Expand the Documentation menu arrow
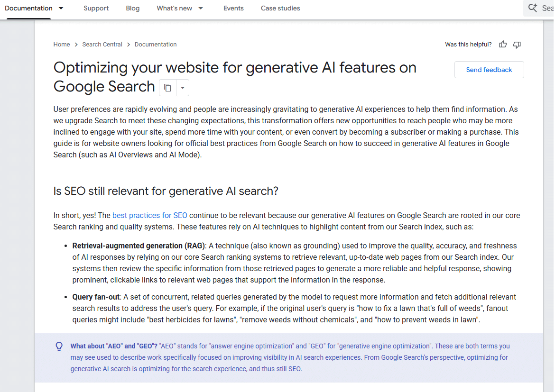555x392 pixels. click(x=61, y=8)
